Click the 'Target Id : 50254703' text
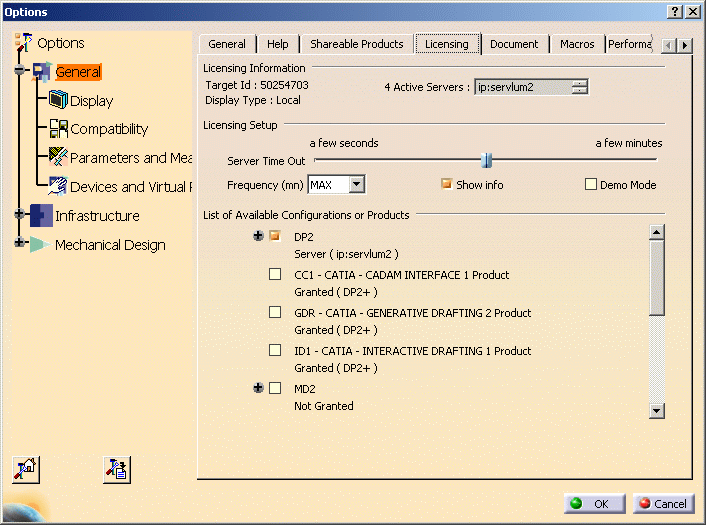706x525 pixels. tap(257, 85)
